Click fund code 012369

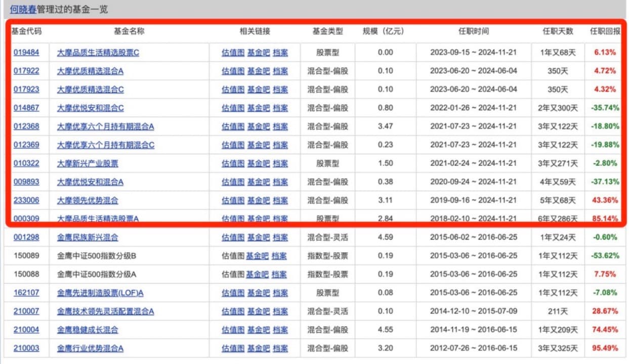tap(26, 145)
